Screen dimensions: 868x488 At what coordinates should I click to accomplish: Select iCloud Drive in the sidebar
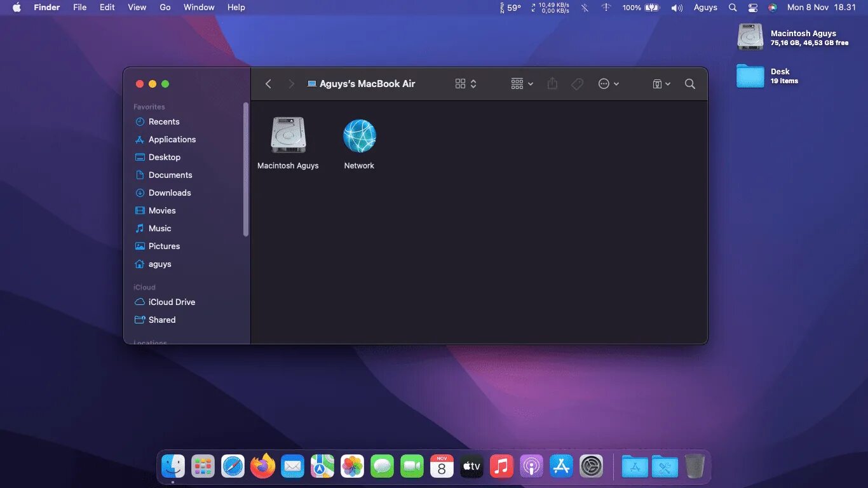[165, 302]
